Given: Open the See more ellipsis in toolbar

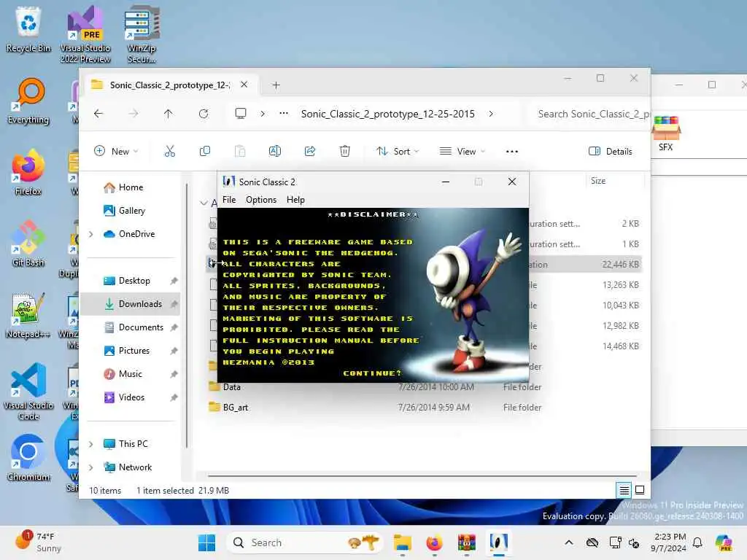Looking at the screenshot, I should 511,152.
